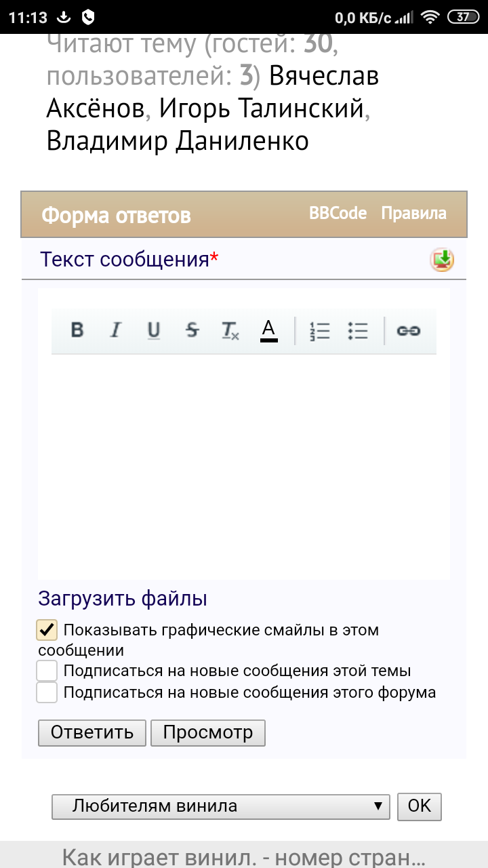
Task: Click the download icon beside Текст сообщения
Action: pyautogui.click(x=442, y=260)
